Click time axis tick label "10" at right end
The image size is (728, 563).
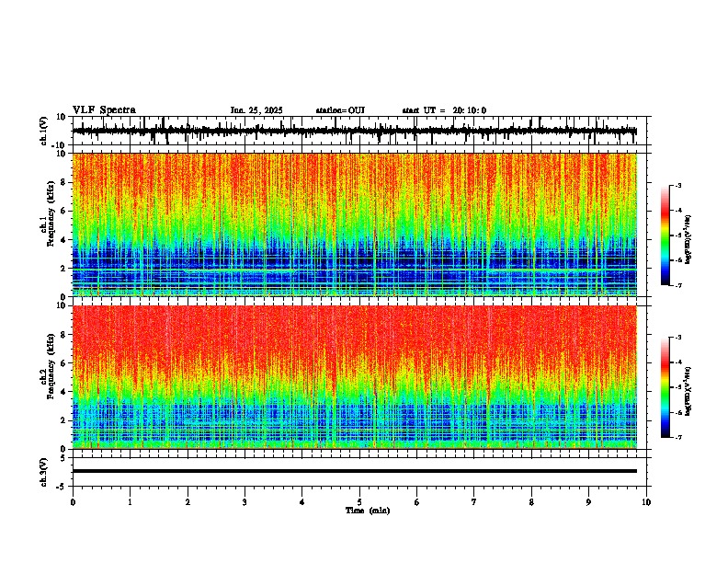tap(646, 502)
